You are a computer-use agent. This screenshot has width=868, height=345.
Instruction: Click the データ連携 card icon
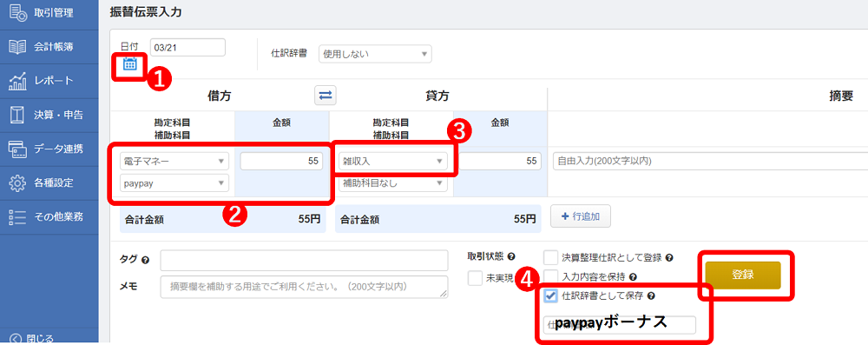17,149
